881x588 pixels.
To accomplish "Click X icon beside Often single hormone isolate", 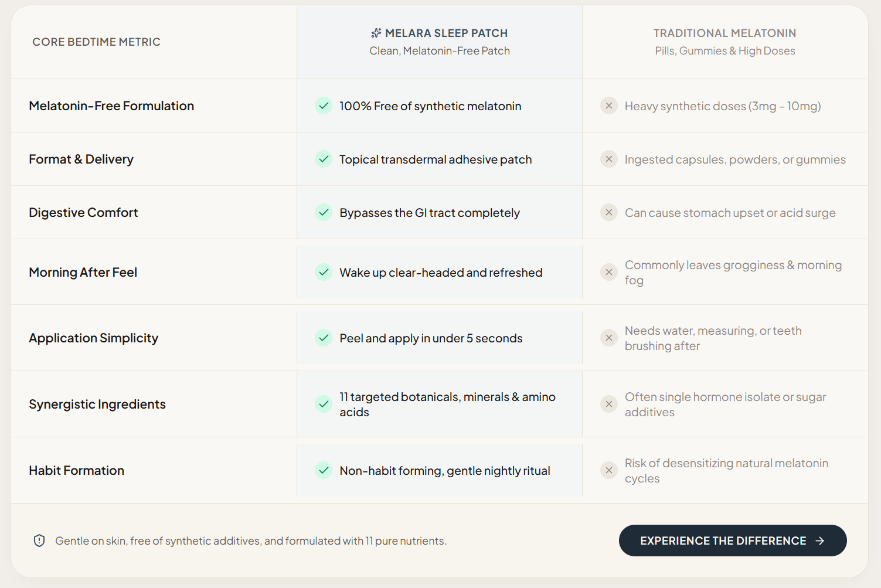I will (x=609, y=404).
